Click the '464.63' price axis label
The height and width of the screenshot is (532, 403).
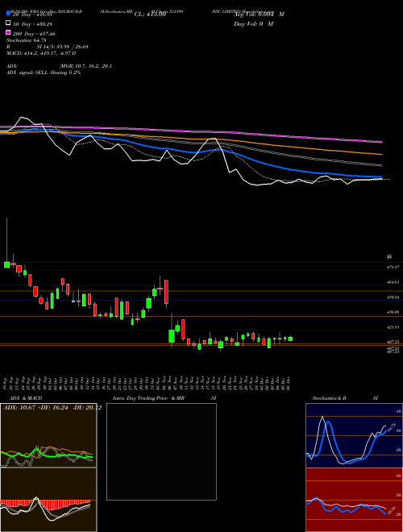coord(394,282)
